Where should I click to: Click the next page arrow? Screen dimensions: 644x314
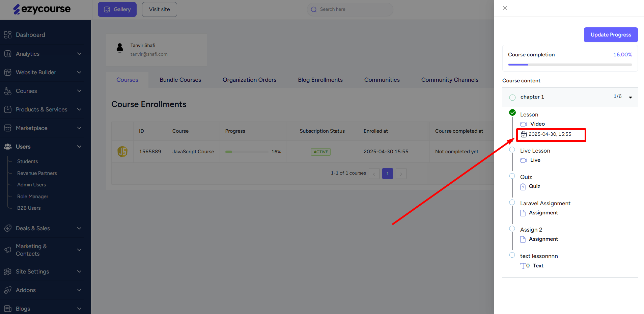401,174
